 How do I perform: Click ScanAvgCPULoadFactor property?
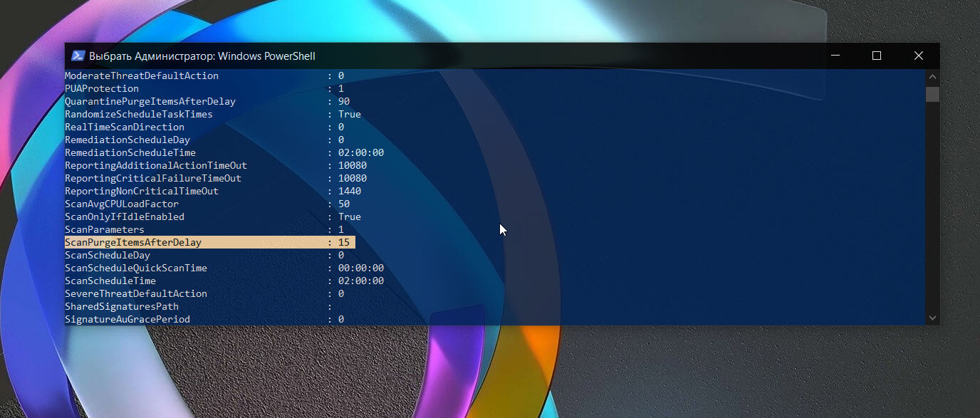click(122, 204)
